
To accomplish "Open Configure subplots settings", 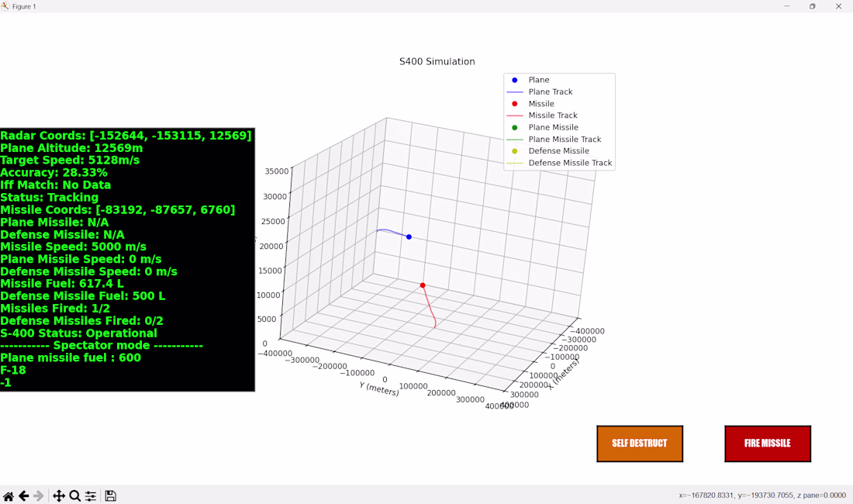I will pyautogui.click(x=90, y=495).
